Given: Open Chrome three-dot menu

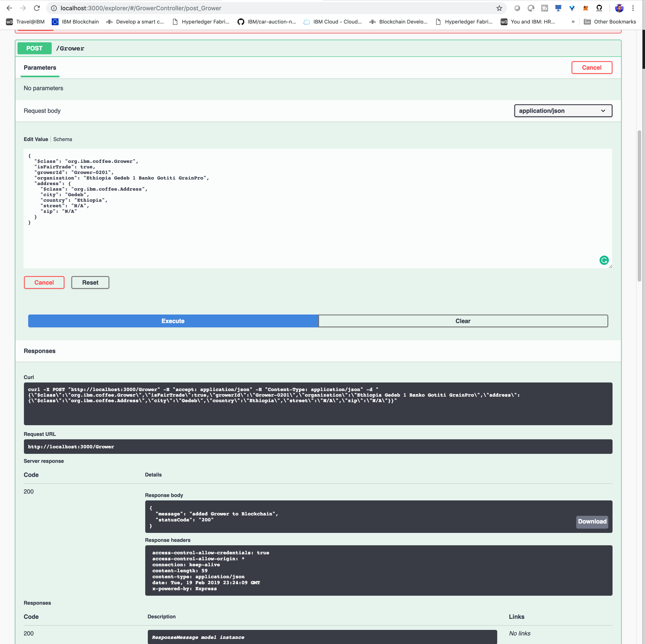Looking at the screenshot, I should point(633,8).
